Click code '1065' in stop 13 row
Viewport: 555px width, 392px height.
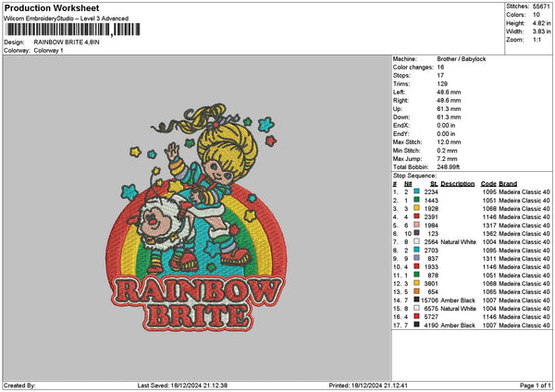(x=489, y=291)
